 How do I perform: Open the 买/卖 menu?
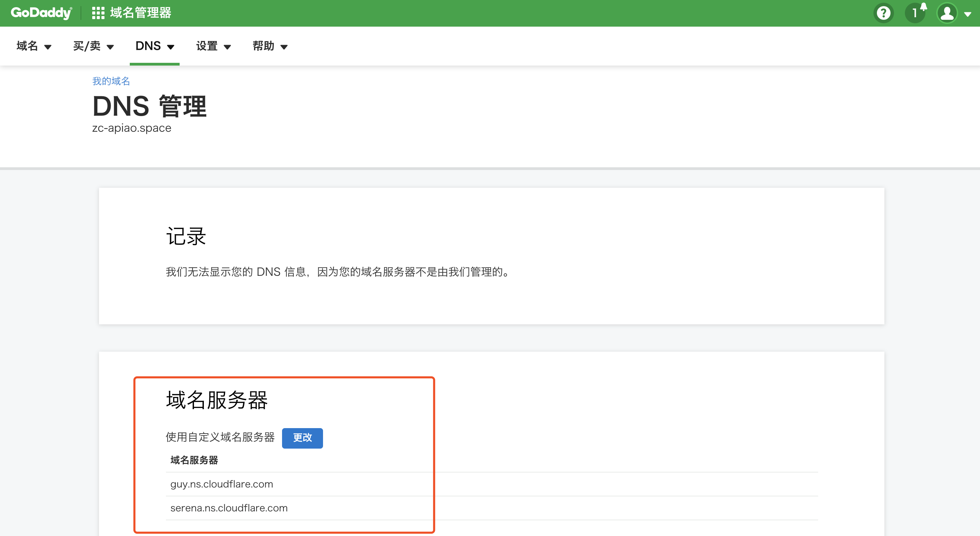coord(94,46)
